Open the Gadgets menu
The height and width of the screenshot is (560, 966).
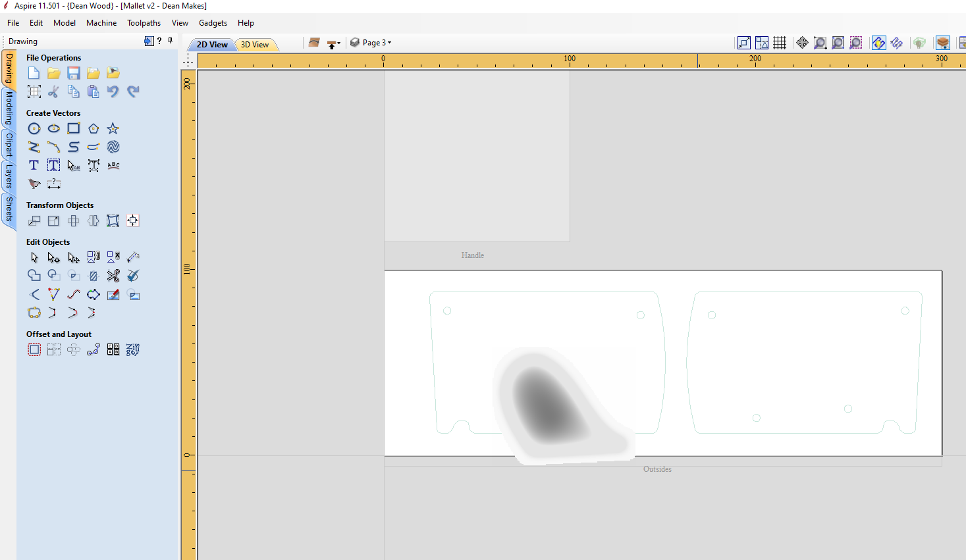[x=213, y=23]
